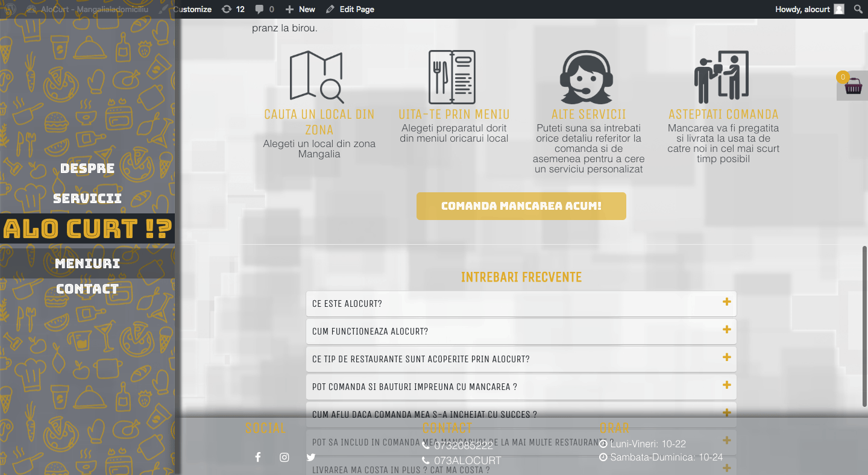Click 'Alegeti preparatul dorit' description text
Image resolution: width=868 pixels, height=475 pixels.
454,133
